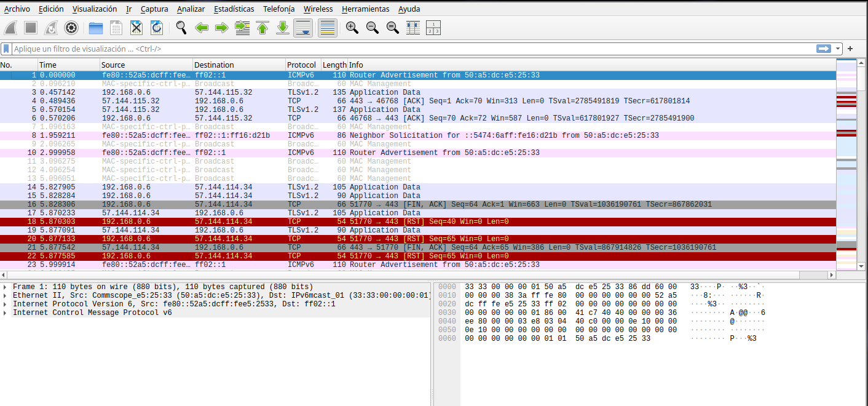
Task: Apply the display filter arrow button
Action: 824,49
